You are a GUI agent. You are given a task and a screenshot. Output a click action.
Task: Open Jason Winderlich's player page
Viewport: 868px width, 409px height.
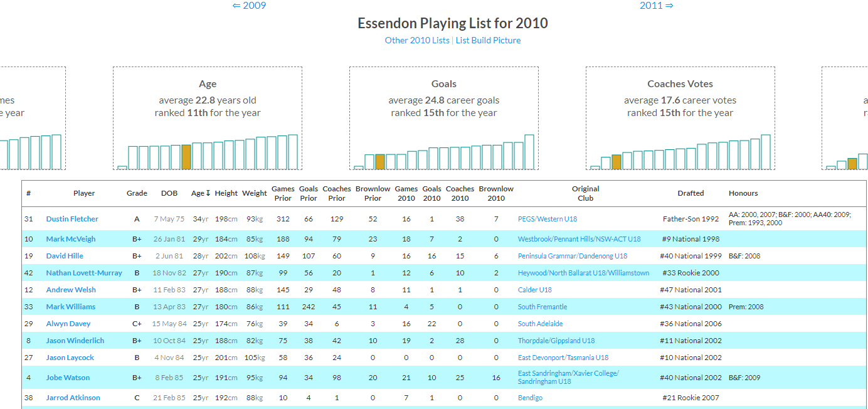coord(75,341)
